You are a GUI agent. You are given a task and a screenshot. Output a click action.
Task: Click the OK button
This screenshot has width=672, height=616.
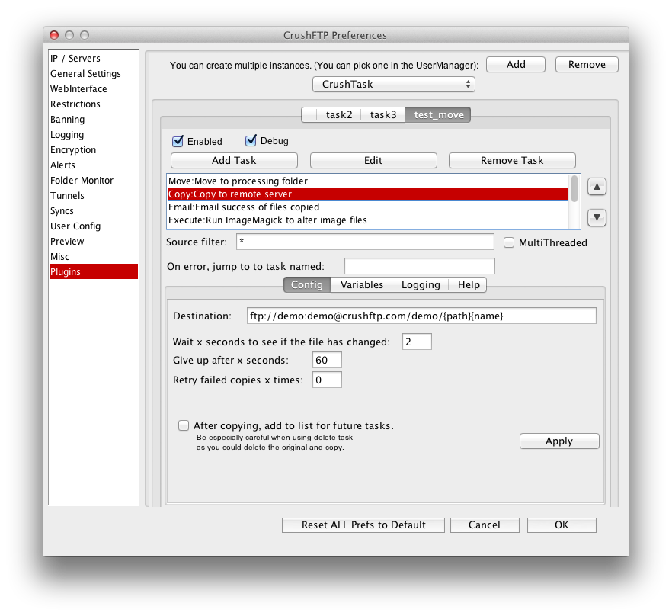(x=562, y=525)
